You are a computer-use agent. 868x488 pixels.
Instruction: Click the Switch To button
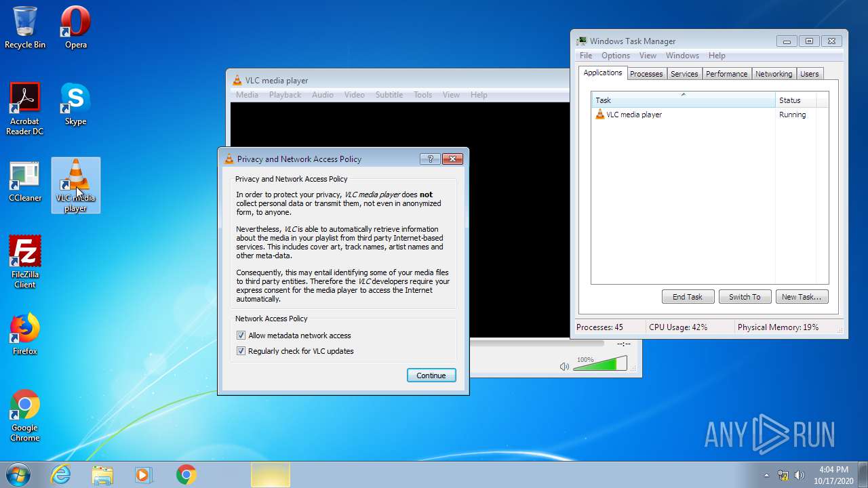click(x=745, y=297)
